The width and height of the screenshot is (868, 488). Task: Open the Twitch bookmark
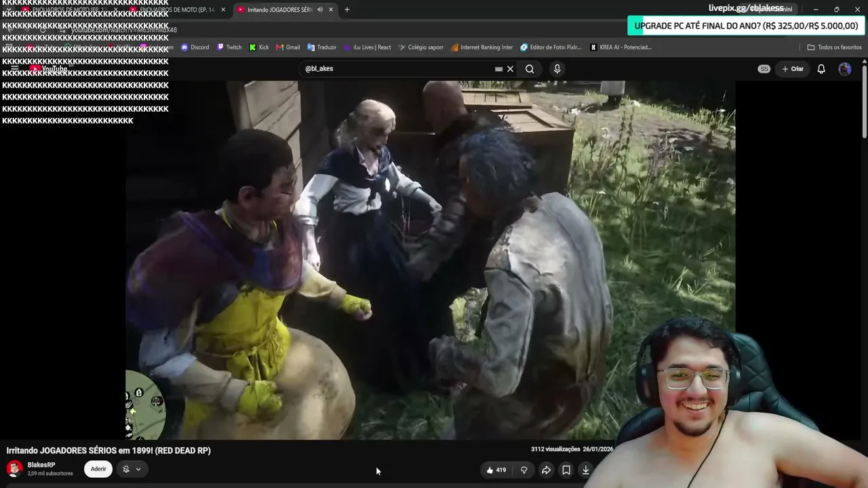click(x=229, y=47)
